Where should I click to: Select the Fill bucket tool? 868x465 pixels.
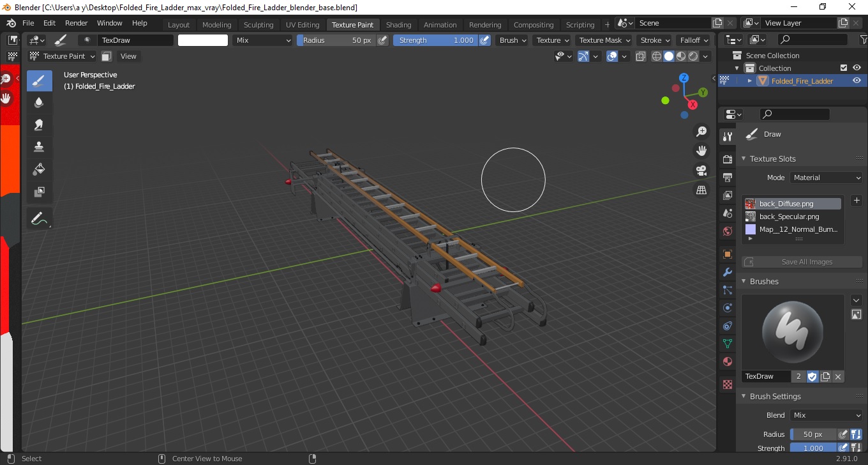(39, 169)
